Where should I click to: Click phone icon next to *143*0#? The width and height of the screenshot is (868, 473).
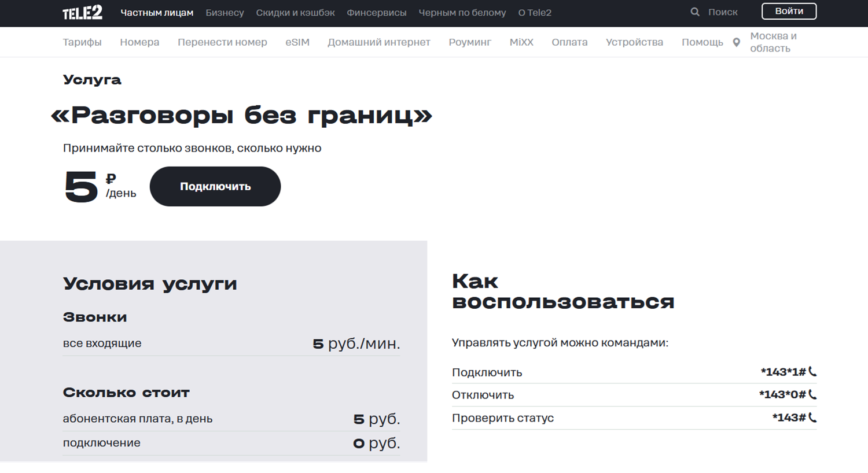pyautogui.click(x=812, y=394)
